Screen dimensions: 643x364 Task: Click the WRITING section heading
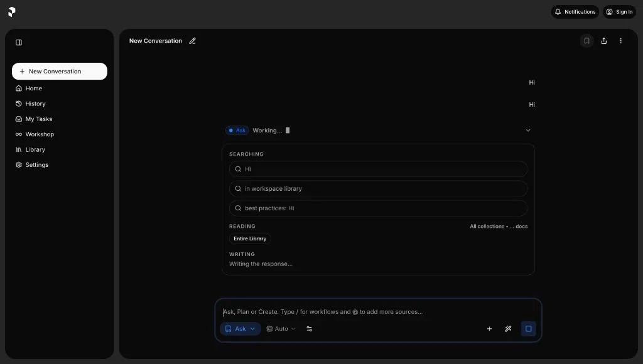pyautogui.click(x=242, y=254)
